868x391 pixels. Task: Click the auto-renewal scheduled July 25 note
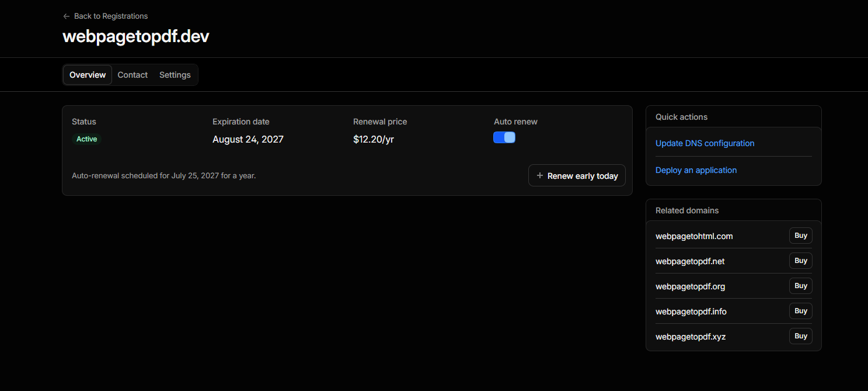(164, 175)
